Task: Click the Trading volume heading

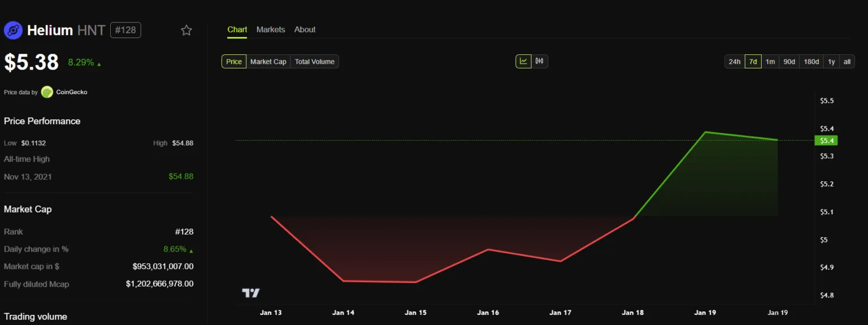Action: tap(36, 317)
